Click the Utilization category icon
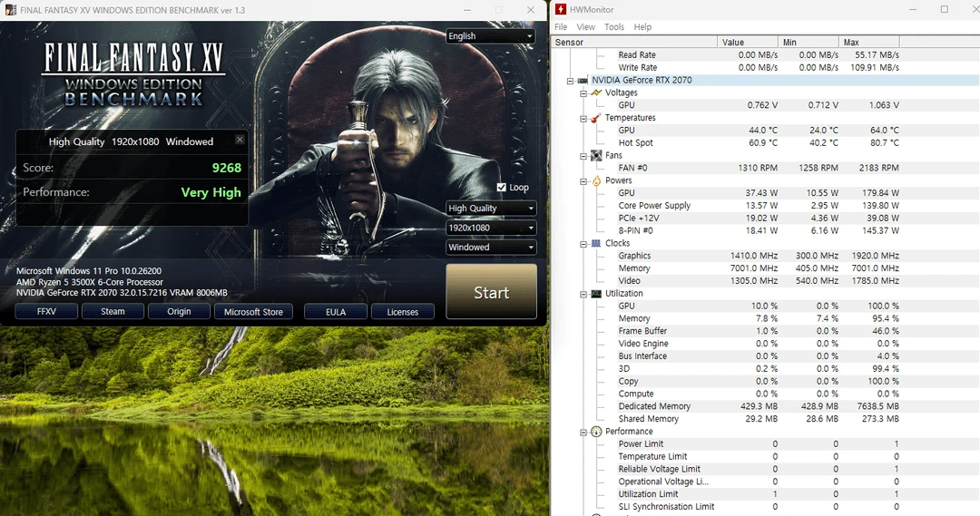Screen dimensions: 980x516 click(596, 293)
